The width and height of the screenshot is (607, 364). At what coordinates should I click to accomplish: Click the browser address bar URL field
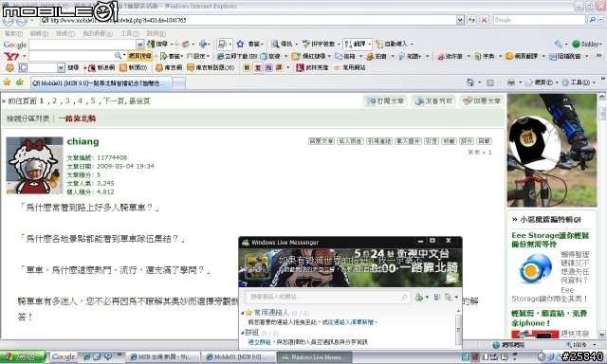coord(248,20)
